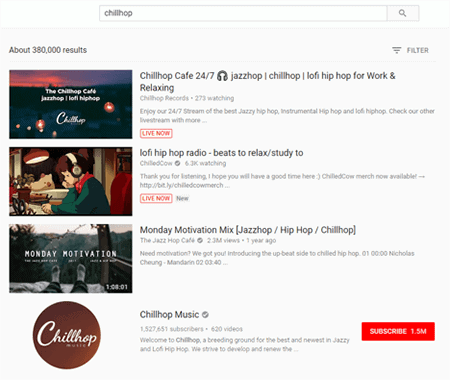Click The Jazz Hop Café verified icon
Viewport: 450px width, 380px height.
point(200,240)
